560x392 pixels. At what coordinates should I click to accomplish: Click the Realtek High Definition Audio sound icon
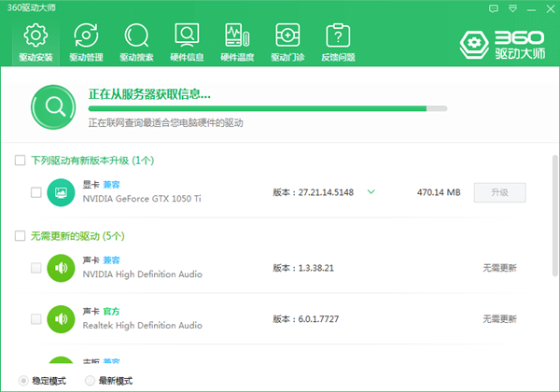pyautogui.click(x=61, y=318)
